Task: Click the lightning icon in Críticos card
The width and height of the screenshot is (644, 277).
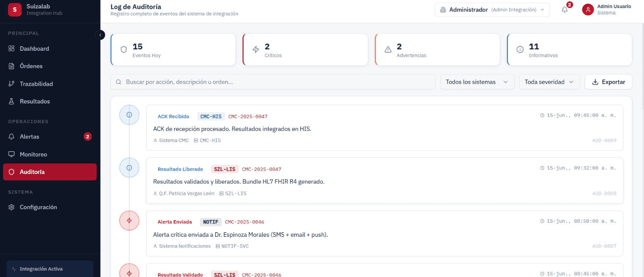Action: coord(256,50)
